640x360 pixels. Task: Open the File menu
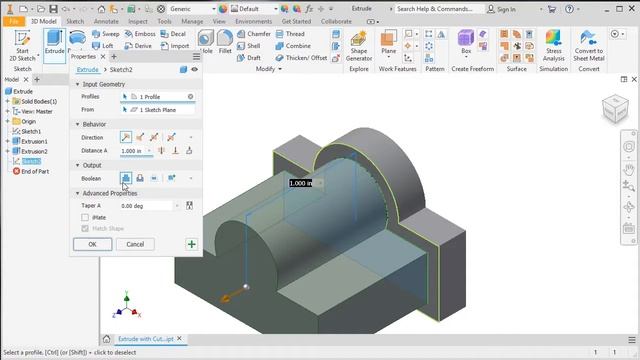coord(13,21)
